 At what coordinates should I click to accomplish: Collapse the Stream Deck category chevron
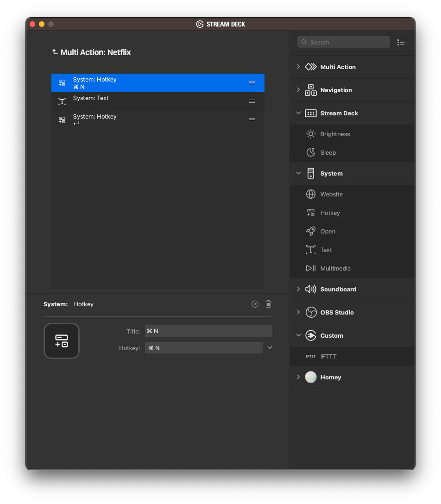[298, 113]
